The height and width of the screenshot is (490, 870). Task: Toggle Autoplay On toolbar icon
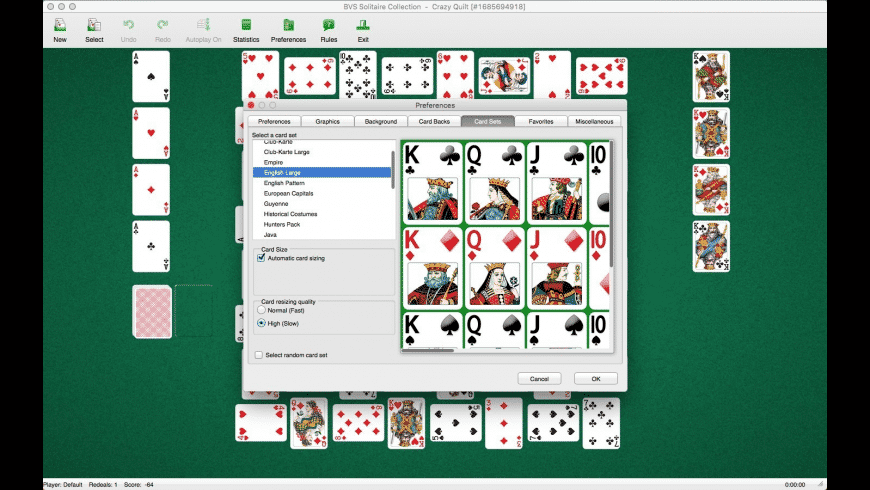[203, 31]
